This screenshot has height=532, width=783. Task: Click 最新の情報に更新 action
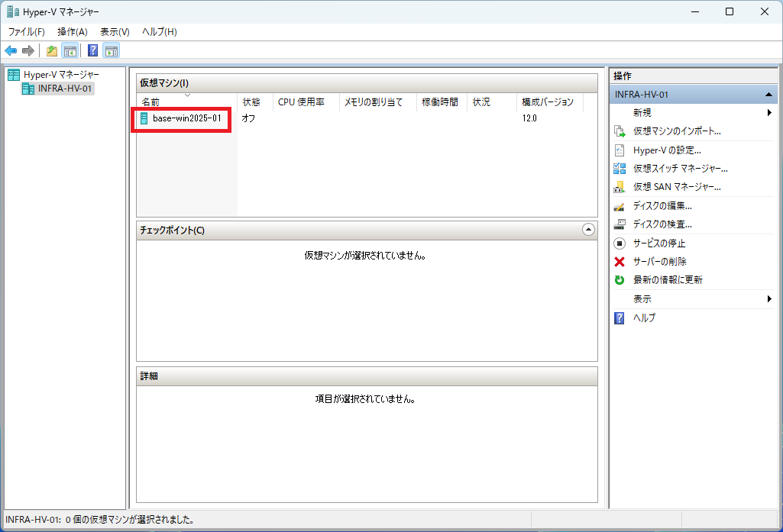[x=668, y=280]
